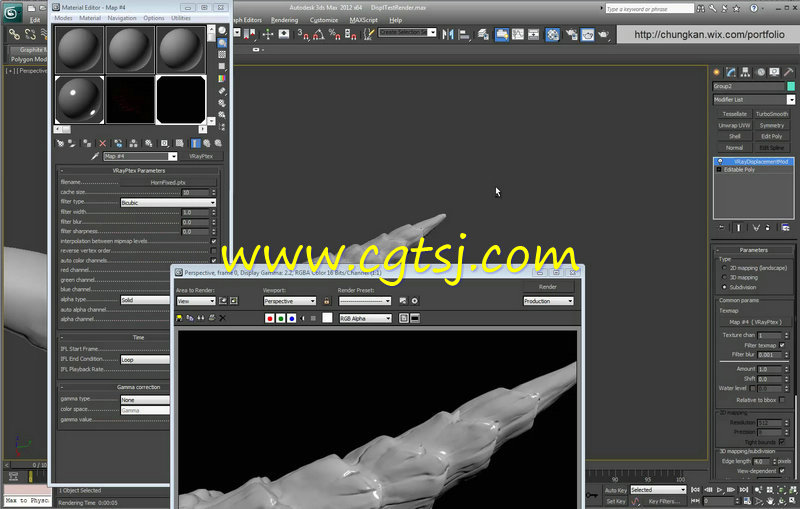Open the Customize menu

coord(324,20)
